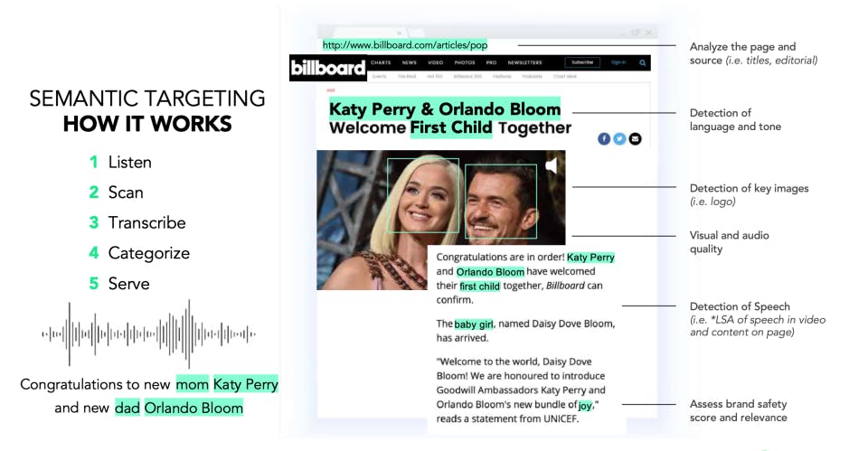
Task: Share the article via email envelope icon
Action: pos(635,139)
